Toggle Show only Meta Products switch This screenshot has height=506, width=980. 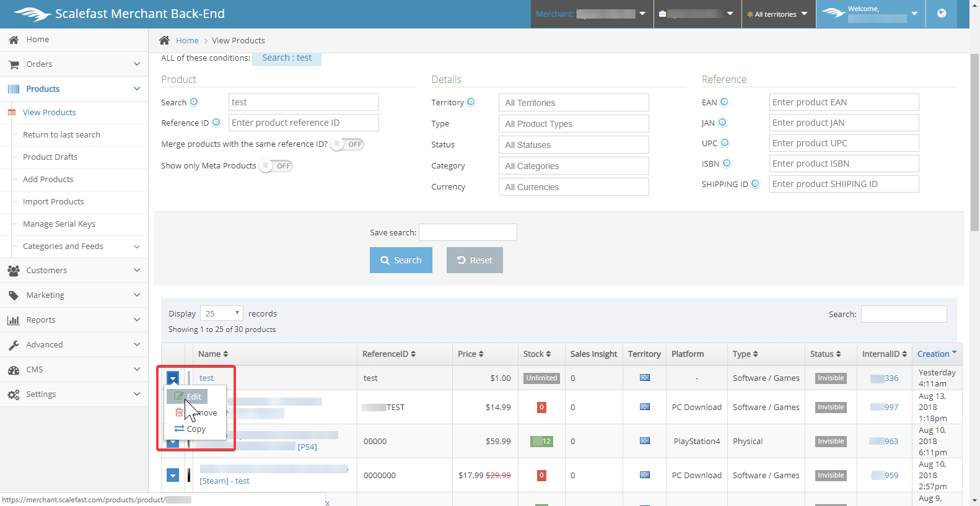276,166
